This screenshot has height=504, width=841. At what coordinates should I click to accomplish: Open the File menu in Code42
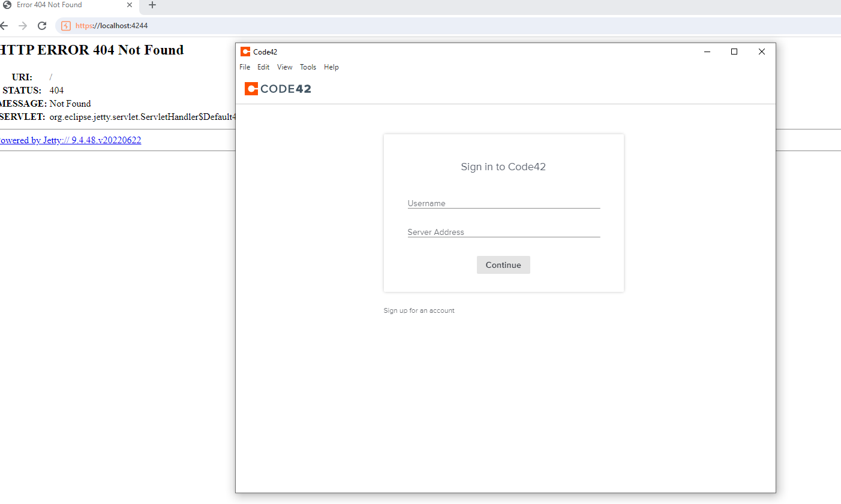pyautogui.click(x=245, y=67)
